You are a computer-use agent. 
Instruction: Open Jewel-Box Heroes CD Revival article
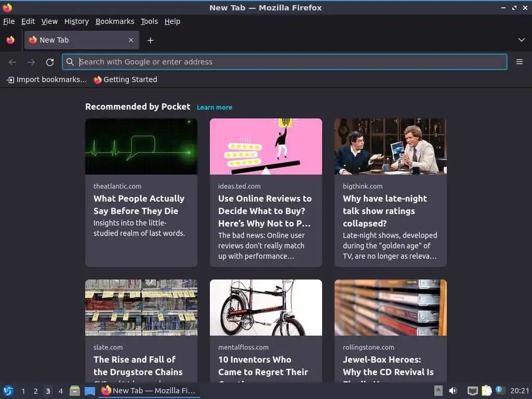pos(388,366)
